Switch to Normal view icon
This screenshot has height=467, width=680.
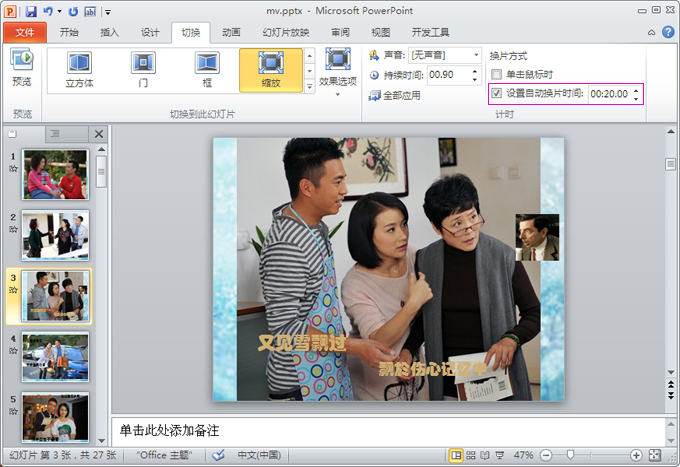point(456,455)
